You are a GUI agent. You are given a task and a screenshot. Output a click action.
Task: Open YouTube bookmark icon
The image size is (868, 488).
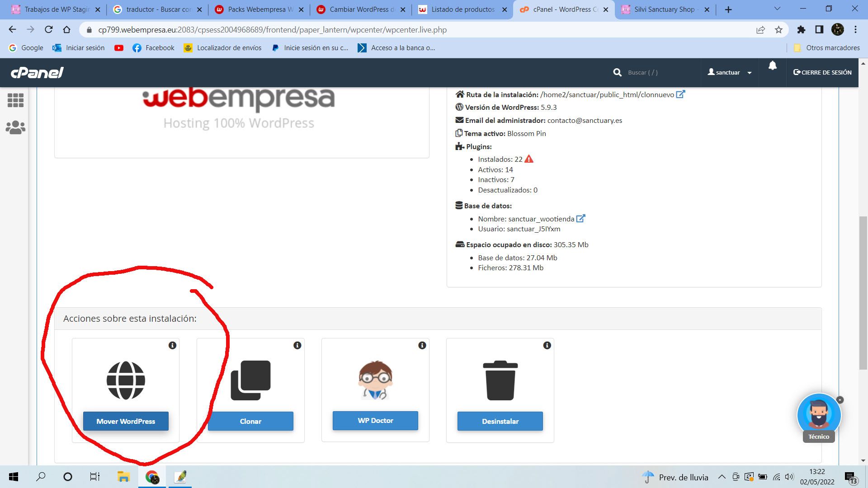point(119,48)
